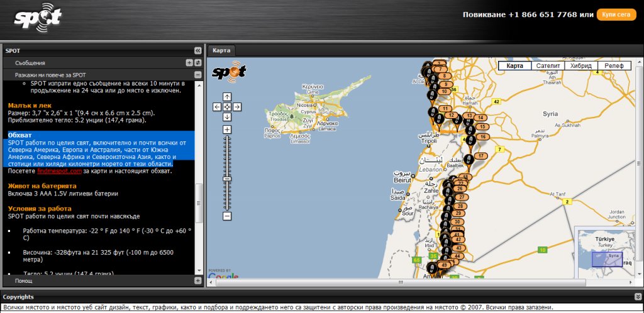Click the phone number +1 866 651 7768

543,14
